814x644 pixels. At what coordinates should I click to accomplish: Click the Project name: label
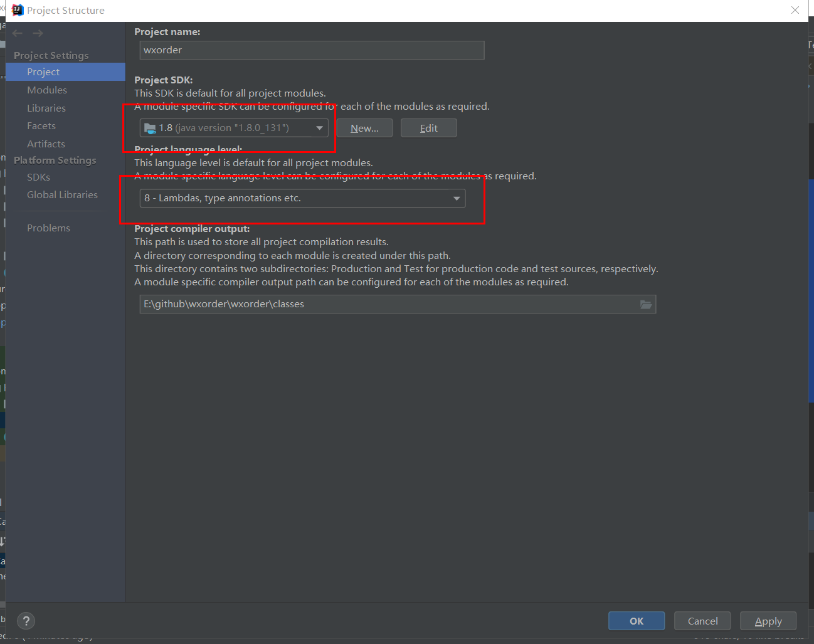point(167,32)
